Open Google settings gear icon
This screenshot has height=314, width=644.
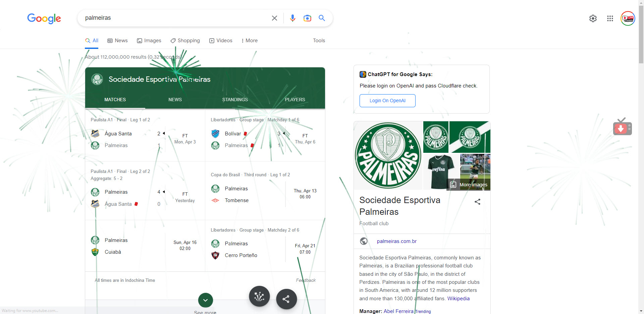click(593, 18)
